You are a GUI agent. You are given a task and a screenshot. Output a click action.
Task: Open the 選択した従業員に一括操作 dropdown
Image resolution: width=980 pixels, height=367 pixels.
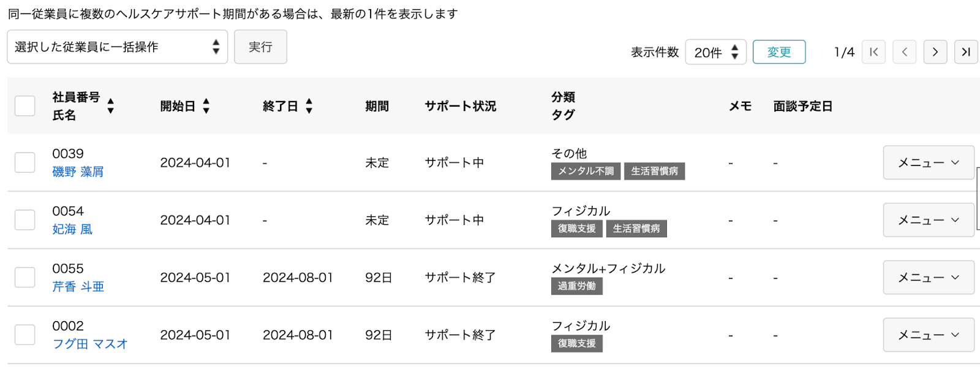pyautogui.click(x=118, y=47)
